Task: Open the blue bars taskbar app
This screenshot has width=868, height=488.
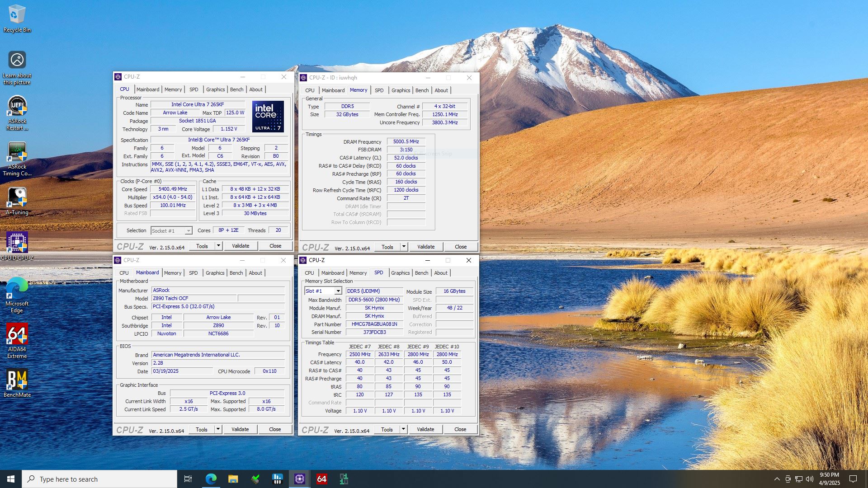Action: [277, 479]
